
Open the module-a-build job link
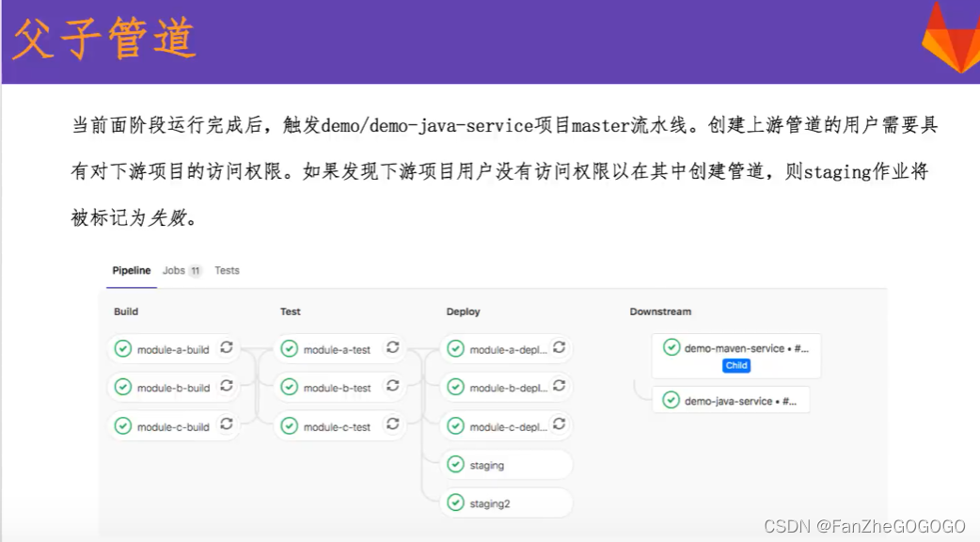tap(173, 350)
